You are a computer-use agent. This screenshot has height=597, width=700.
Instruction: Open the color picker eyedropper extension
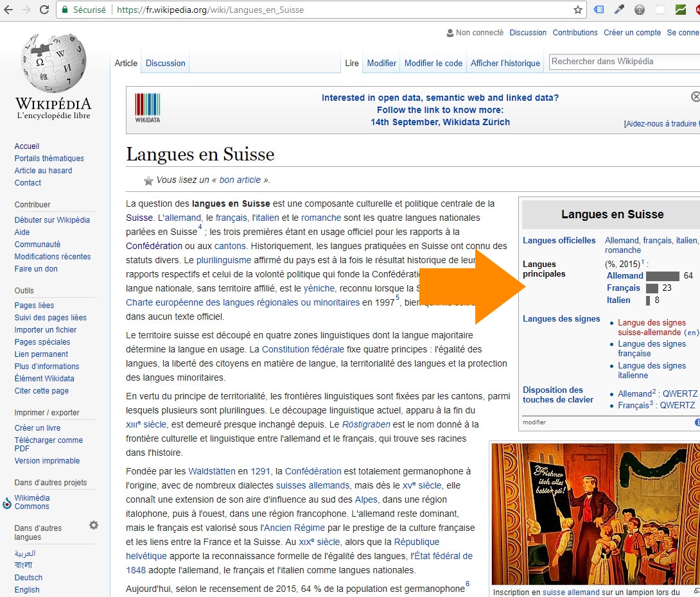click(x=619, y=10)
